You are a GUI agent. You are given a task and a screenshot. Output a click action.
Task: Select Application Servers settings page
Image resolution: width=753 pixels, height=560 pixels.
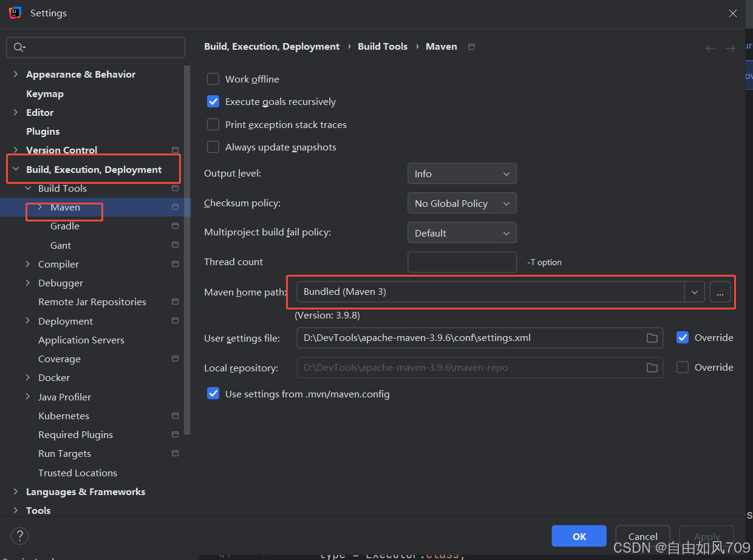(x=81, y=340)
